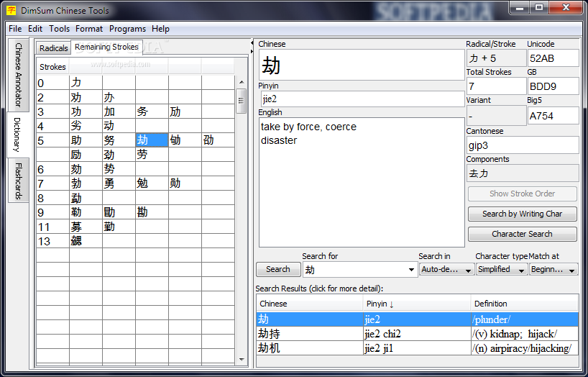Select the 劫 result row meaning plunder
Viewport: 588px width, 377px height.
(417, 319)
